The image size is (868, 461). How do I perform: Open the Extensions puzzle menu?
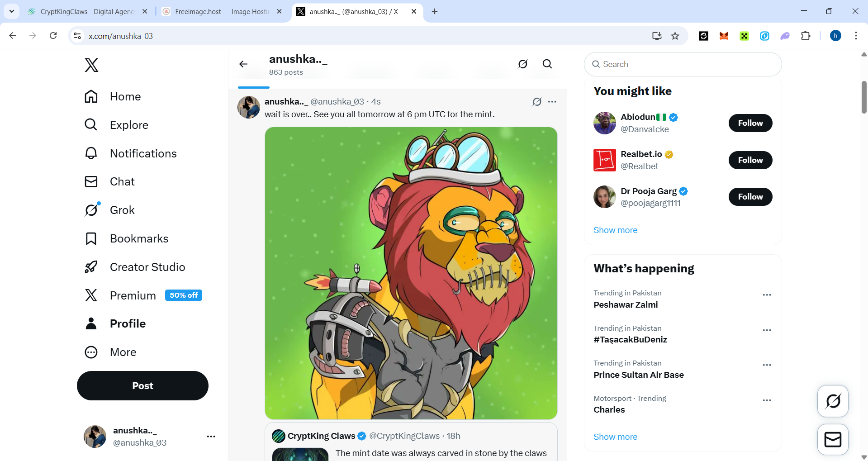pos(806,36)
